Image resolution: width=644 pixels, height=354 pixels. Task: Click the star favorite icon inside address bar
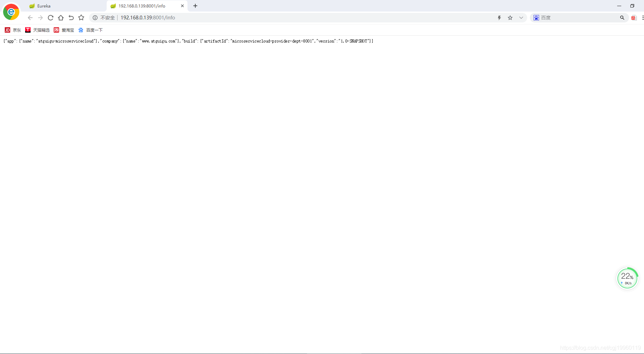point(510,18)
